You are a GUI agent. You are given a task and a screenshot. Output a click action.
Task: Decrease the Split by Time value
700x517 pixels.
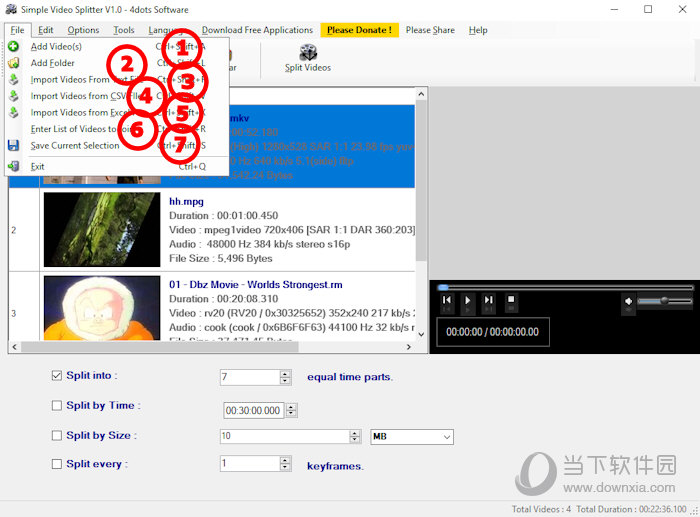point(292,413)
